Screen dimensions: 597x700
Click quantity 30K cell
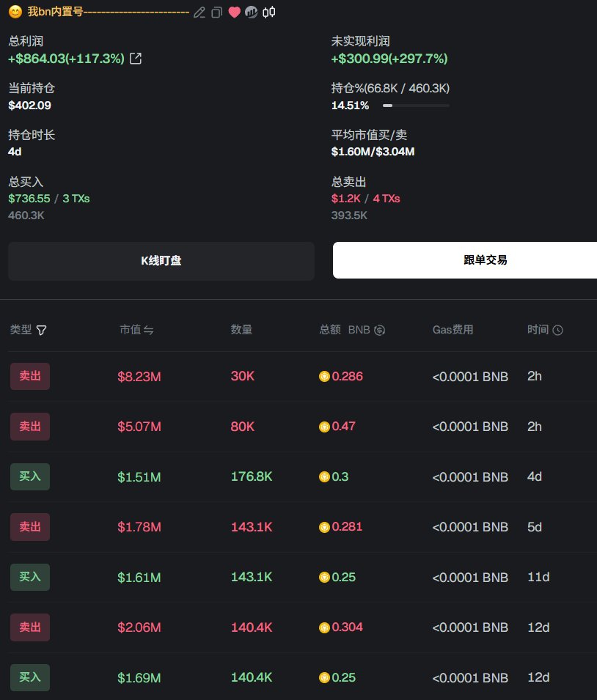pyautogui.click(x=242, y=376)
